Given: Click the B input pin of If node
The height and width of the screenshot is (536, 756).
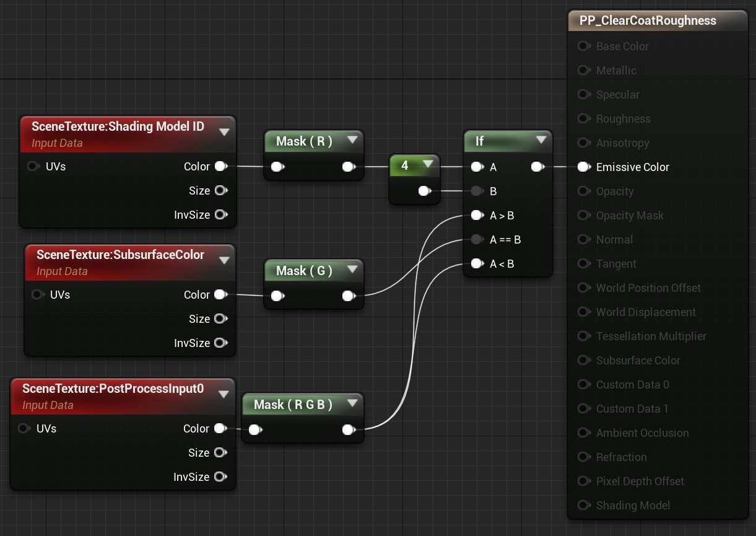Looking at the screenshot, I should click(477, 191).
